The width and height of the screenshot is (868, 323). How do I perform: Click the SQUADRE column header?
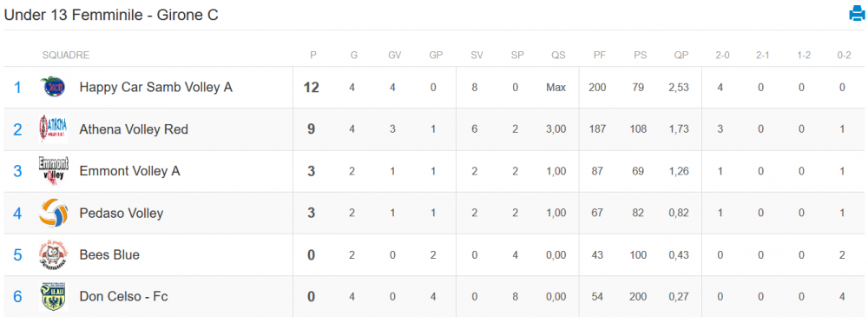pos(66,56)
